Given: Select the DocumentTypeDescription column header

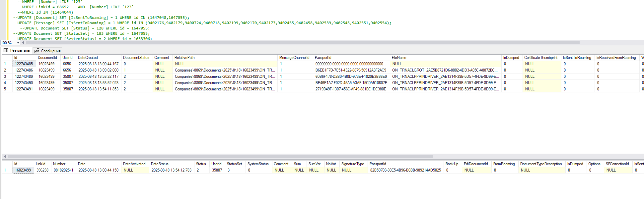Looking at the screenshot, I should [x=542, y=164].
